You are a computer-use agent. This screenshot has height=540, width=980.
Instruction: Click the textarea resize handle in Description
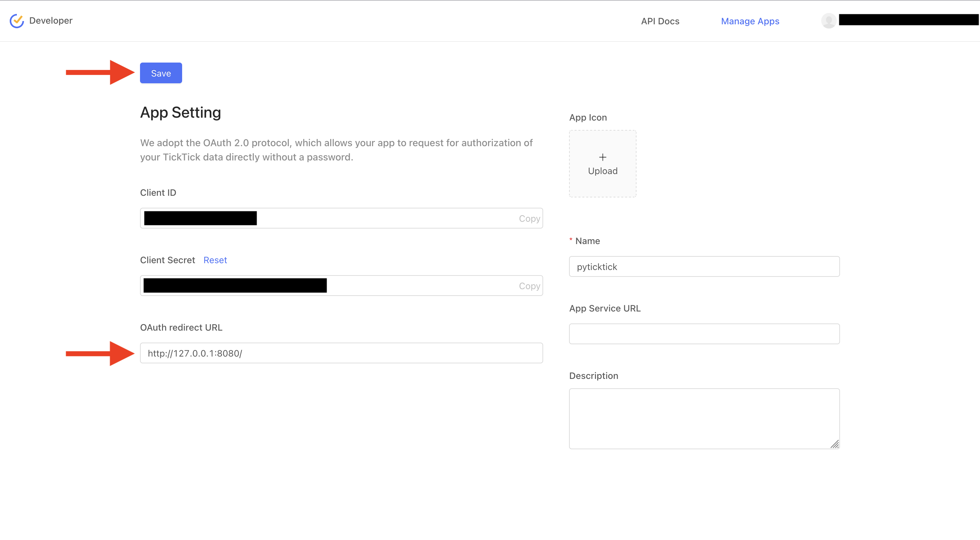[x=835, y=444]
